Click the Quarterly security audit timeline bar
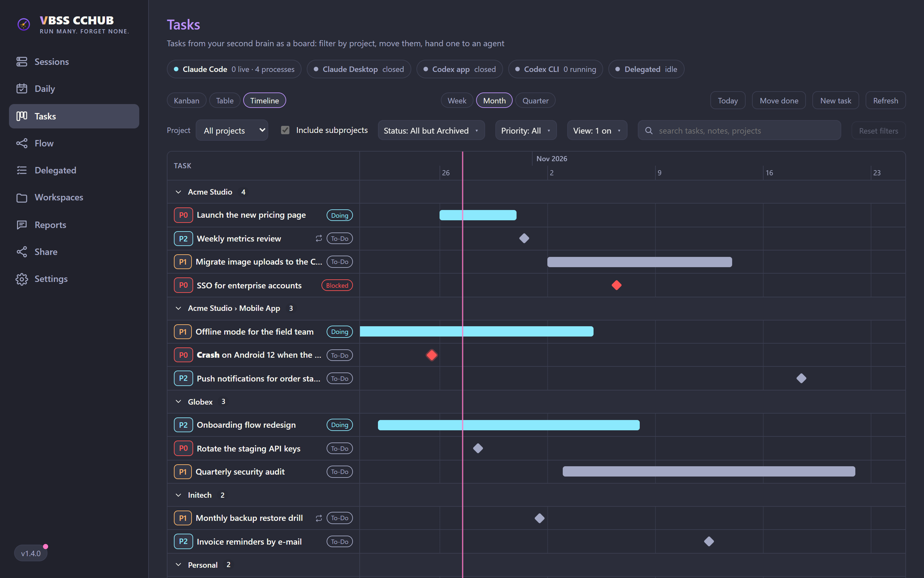 [x=709, y=471]
